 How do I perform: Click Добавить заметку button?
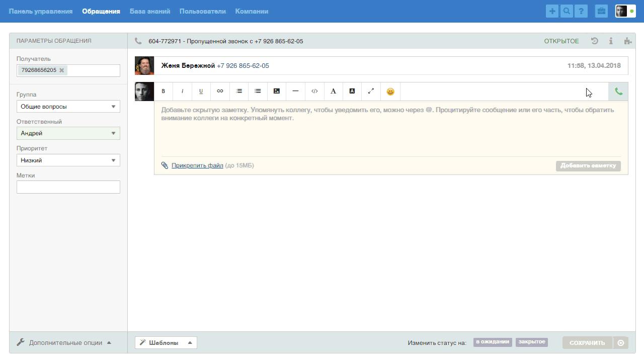click(x=588, y=166)
